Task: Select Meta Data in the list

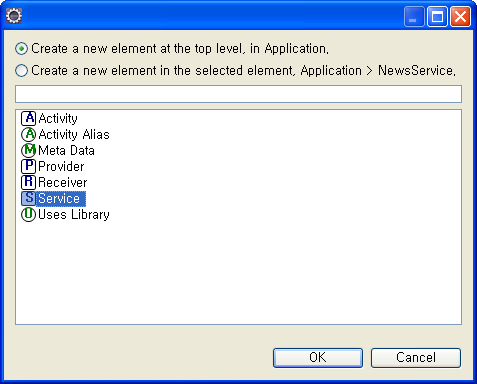Action: (x=66, y=150)
